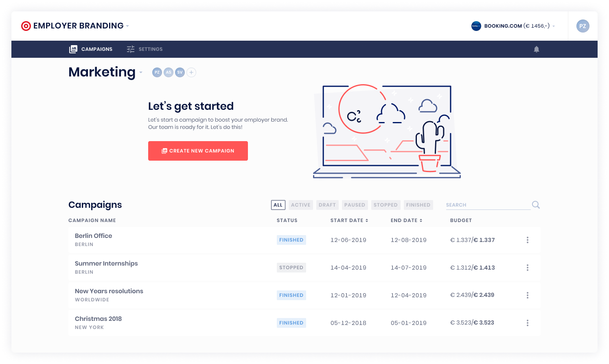Click STOPPED status badge of Summer Internships
This screenshot has height=364, width=609.
coord(291,268)
